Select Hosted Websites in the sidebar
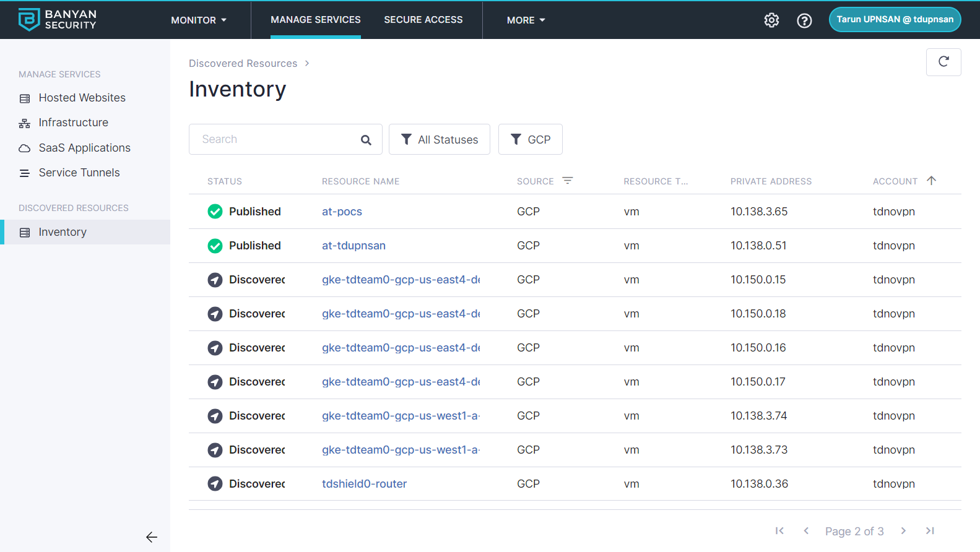980x552 pixels. point(82,98)
